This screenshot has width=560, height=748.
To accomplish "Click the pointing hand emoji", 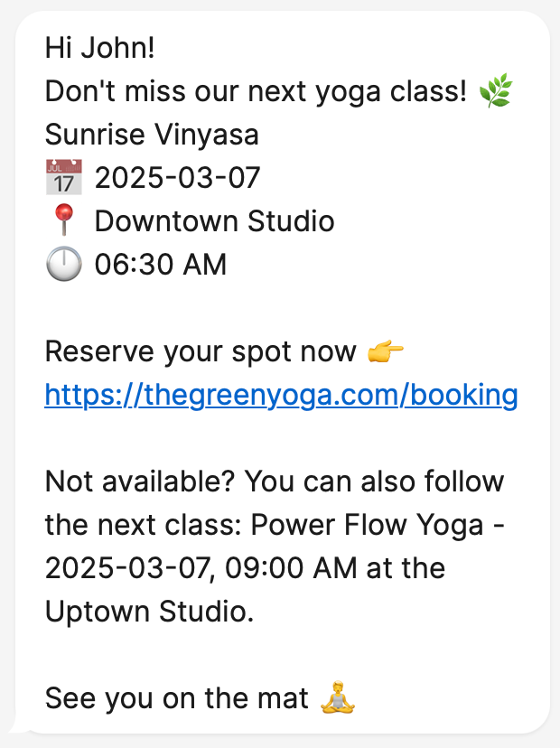I will [386, 351].
